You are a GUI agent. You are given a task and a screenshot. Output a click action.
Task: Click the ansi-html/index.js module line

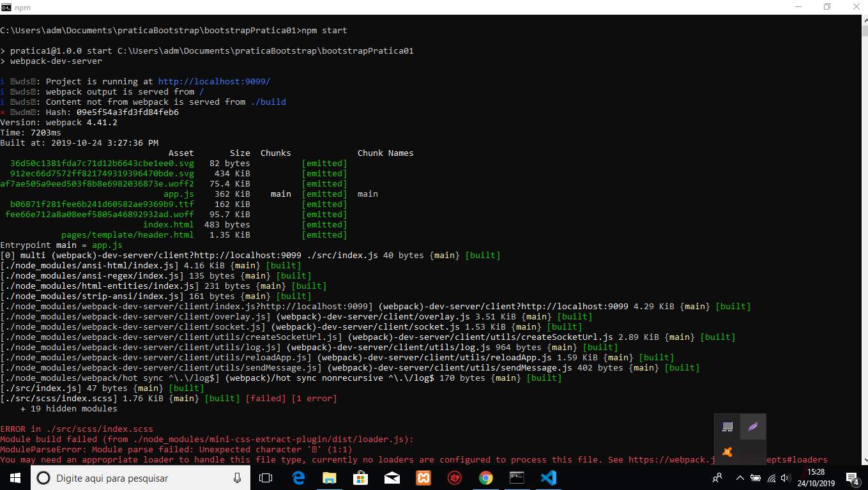click(151, 266)
